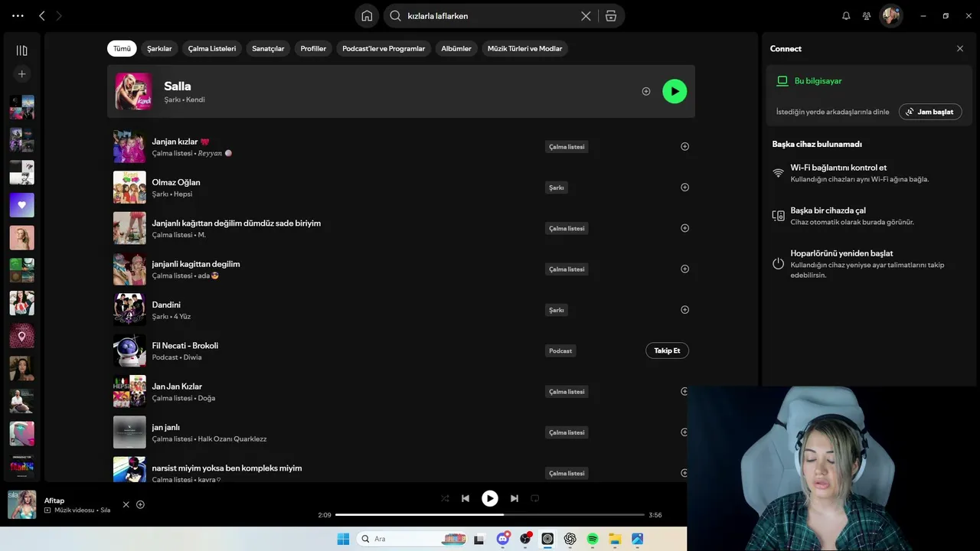The height and width of the screenshot is (551, 980).
Task: Add Dandini to Liked Songs
Action: (x=684, y=309)
